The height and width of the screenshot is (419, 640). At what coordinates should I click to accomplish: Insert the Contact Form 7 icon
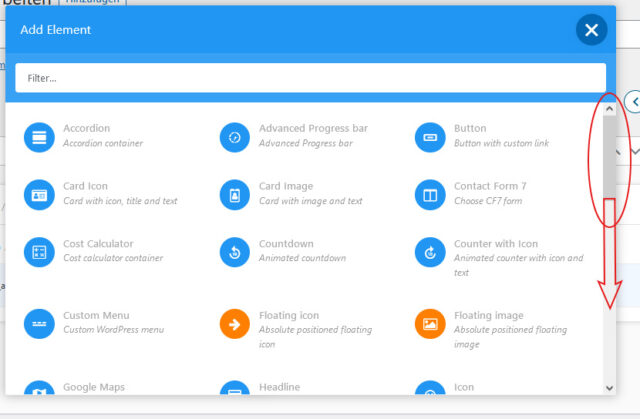click(x=430, y=195)
